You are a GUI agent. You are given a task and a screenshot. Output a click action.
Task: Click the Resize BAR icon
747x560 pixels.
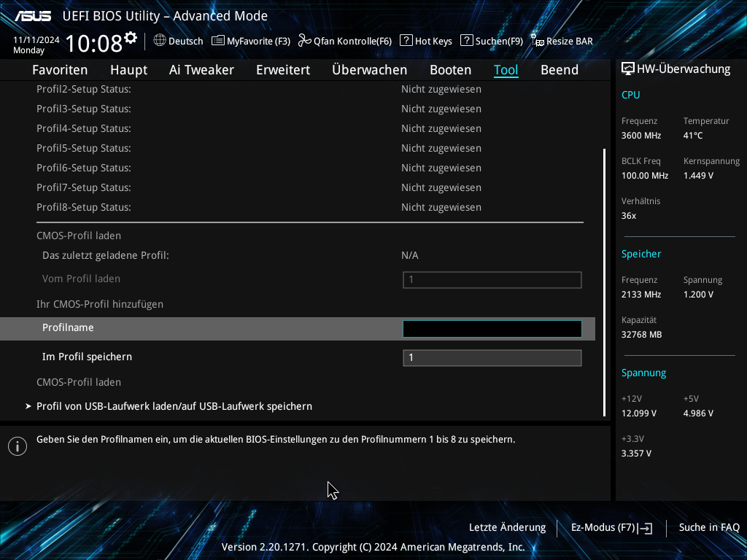[x=538, y=41]
